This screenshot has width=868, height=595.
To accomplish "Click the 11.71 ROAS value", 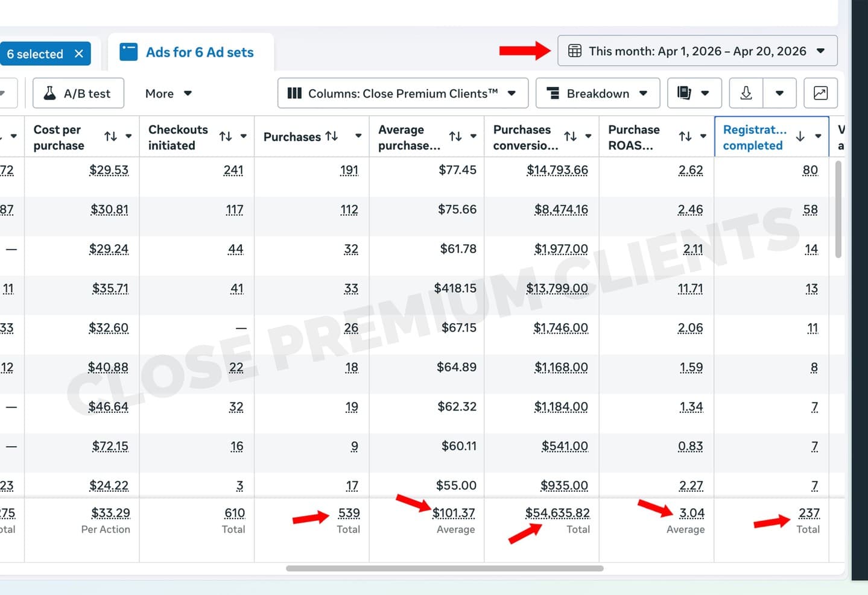I will point(690,288).
